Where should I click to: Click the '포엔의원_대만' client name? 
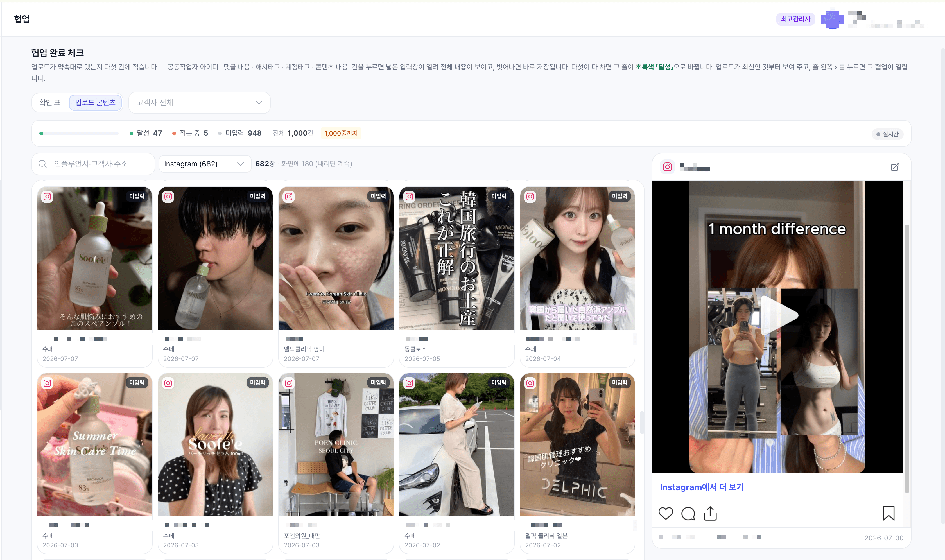click(302, 536)
